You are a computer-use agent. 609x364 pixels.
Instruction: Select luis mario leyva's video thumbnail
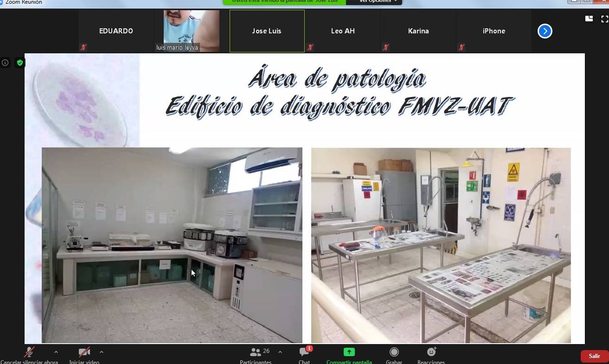[x=191, y=31]
